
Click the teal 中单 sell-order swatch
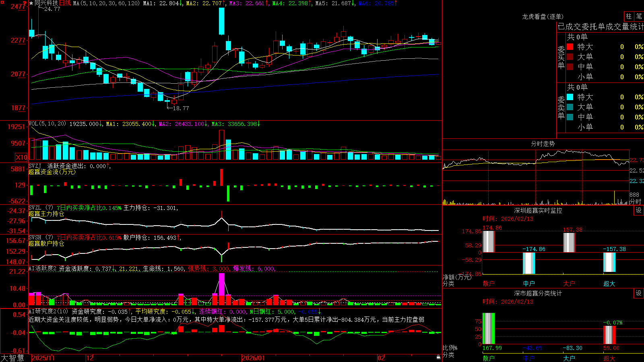[570, 117]
